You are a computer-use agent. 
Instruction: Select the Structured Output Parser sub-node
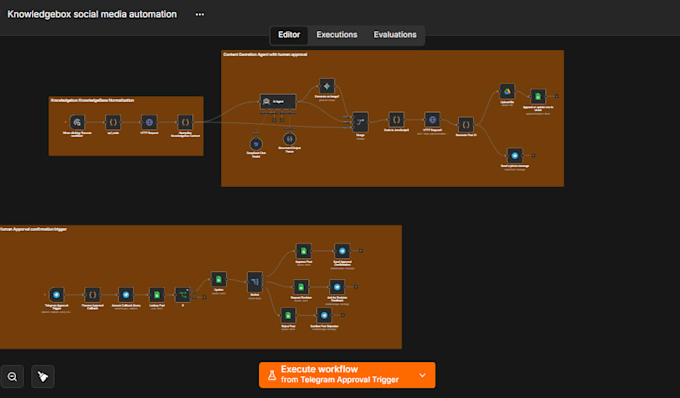(x=289, y=139)
